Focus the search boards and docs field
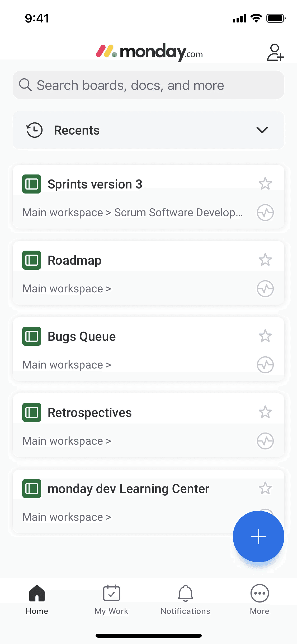Screen dimensions: 297x644 point(148,85)
